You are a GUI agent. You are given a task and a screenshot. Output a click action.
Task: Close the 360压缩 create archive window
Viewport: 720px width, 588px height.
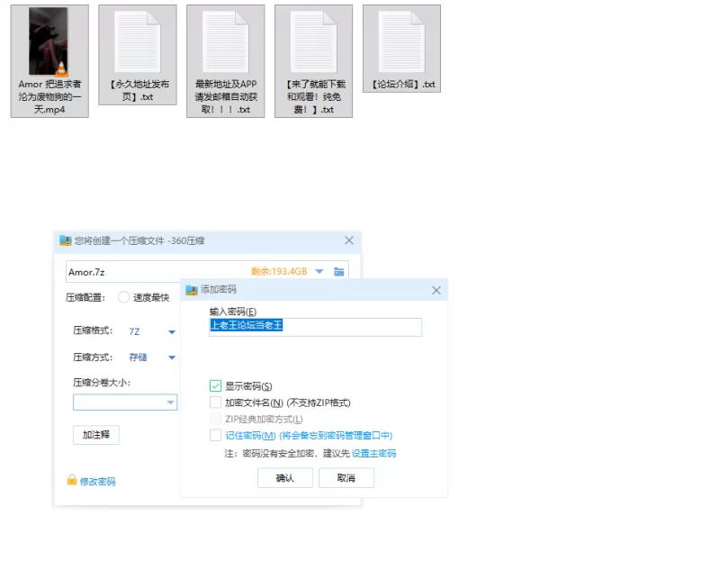click(x=349, y=240)
